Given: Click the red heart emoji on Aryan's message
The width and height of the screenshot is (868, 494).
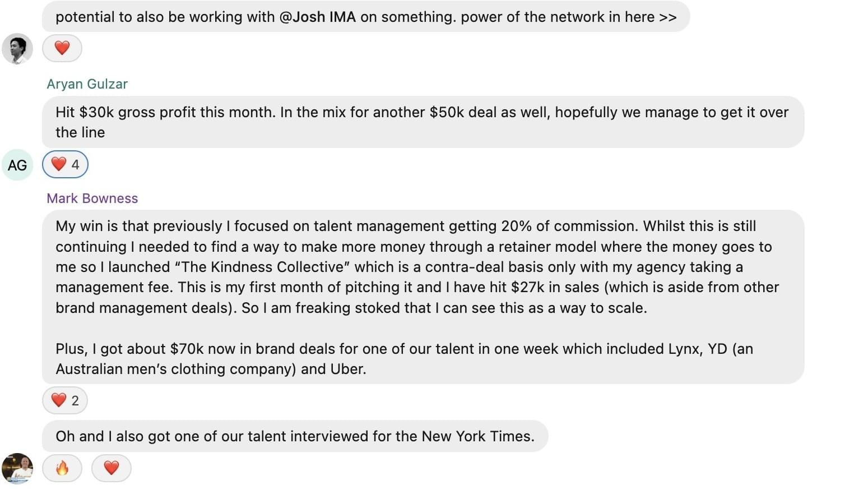Looking at the screenshot, I should pos(58,164).
